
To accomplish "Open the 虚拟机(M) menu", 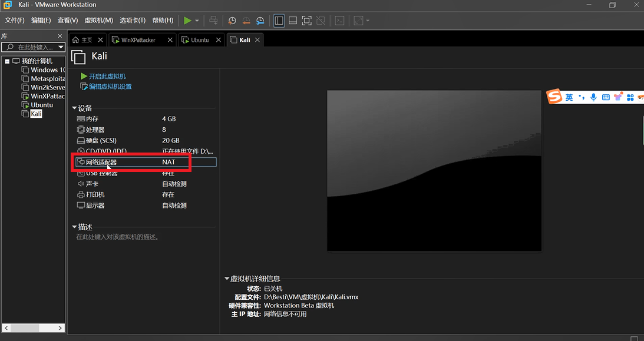I will coord(98,20).
